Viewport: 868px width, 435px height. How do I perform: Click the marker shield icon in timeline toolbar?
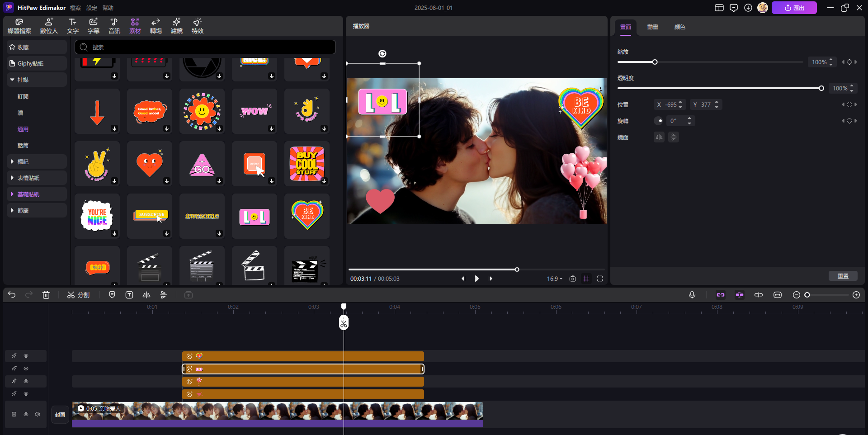click(112, 295)
